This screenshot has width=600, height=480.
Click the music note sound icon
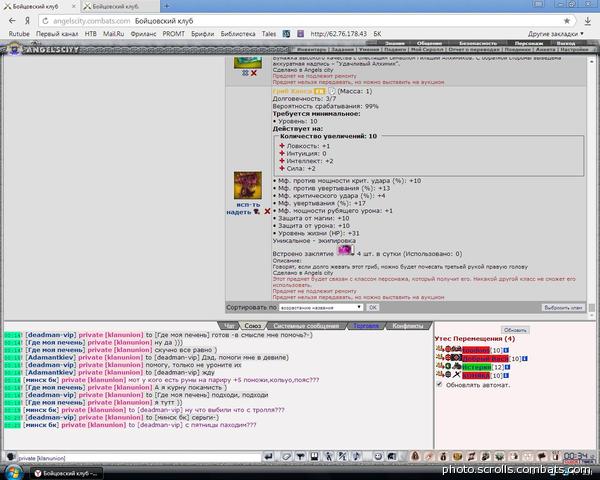[357, 456]
